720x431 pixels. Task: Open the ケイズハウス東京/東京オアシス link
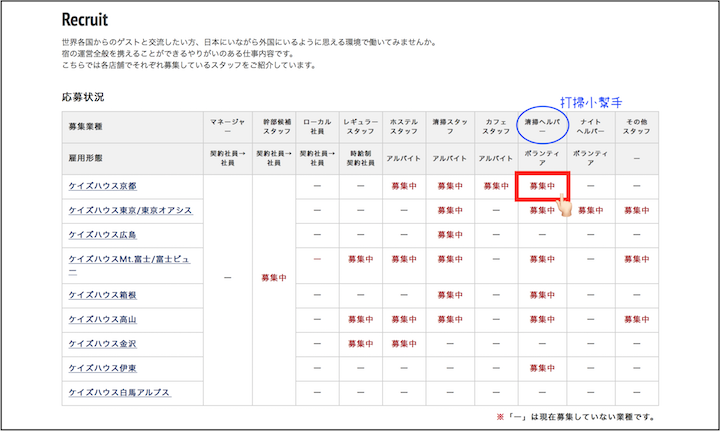point(129,211)
